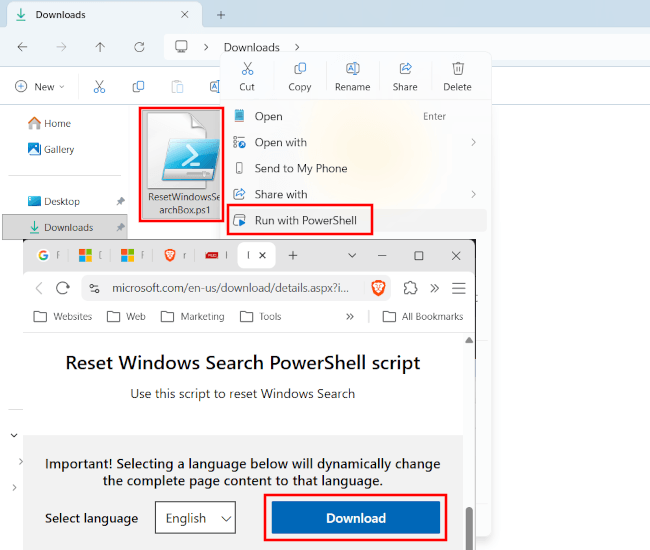
Task: Expand the Open with submenu
Action: coord(357,143)
